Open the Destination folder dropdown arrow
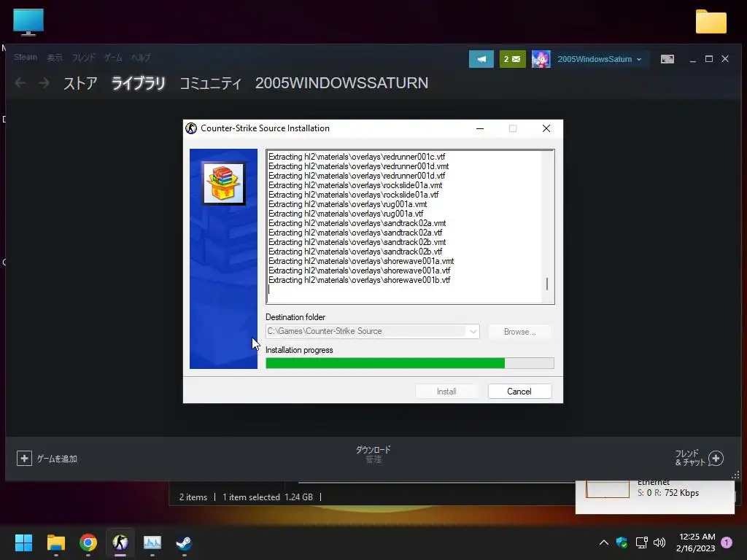This screenshot has width=747, height=560. click(x=473, y=332)
